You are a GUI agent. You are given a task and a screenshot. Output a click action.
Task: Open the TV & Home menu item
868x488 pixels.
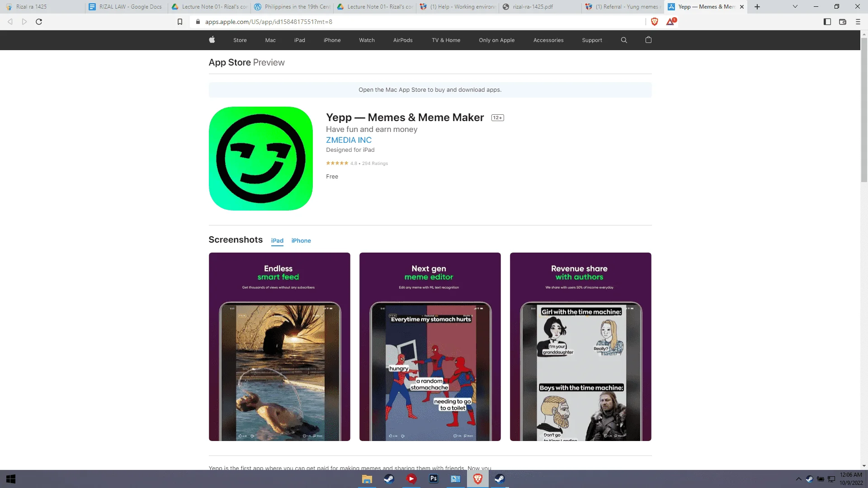coord(446,40)
